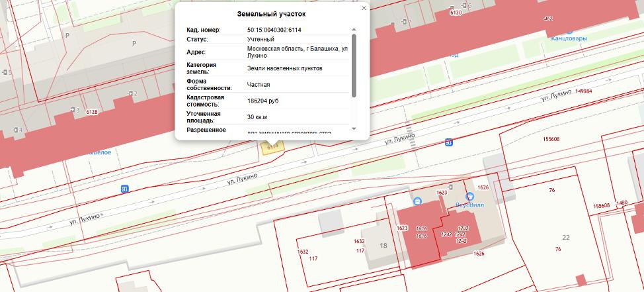Screen dimensions: 644x292
Task: Click building number 22 on the map
Action: (x=565, y=237)
